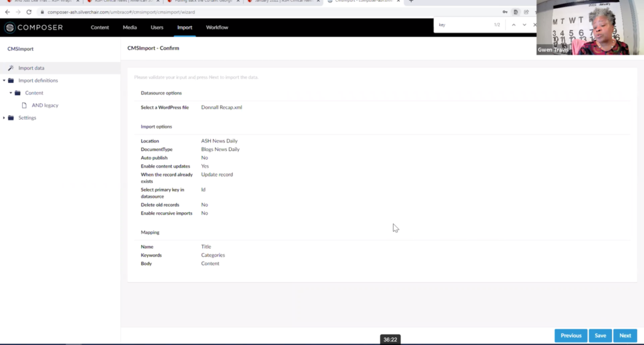Collapse the Import definitions tree node
Image resolution: width=644 pixels, height=345 pixels.
[4, 81]
